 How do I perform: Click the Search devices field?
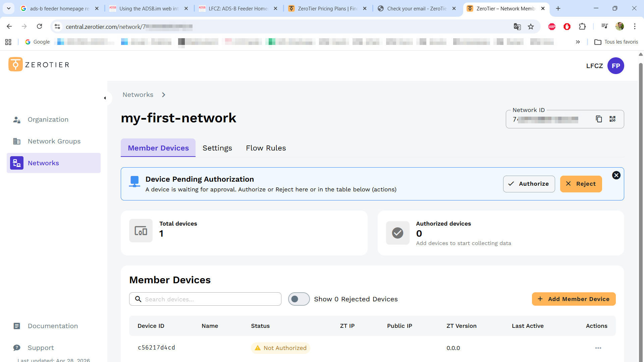205,299
